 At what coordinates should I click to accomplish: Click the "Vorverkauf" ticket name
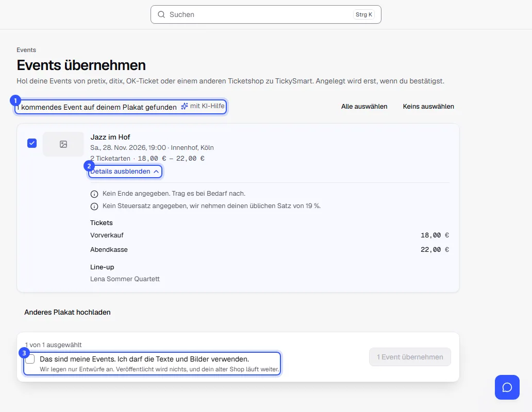click(107, 235)
